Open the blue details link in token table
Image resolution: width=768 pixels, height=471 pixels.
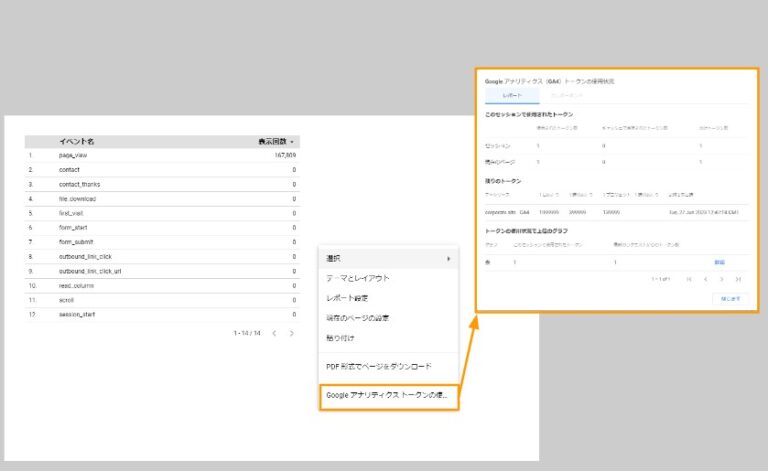click(719, 262)
